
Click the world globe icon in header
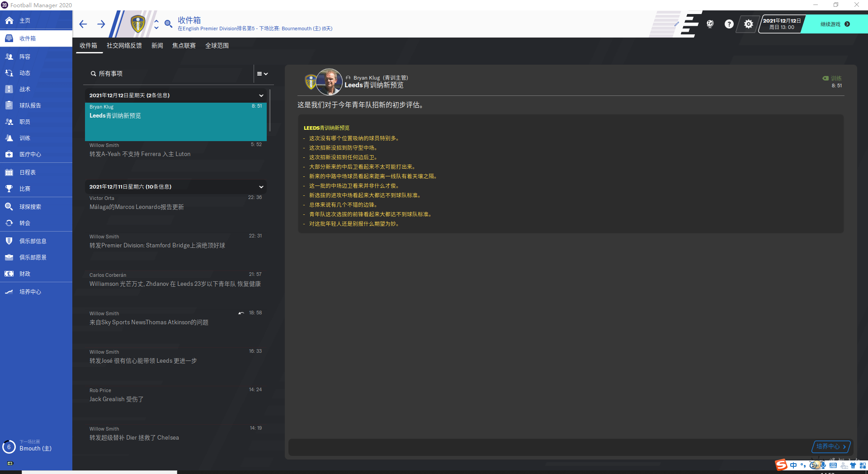(x=710, y=24)
